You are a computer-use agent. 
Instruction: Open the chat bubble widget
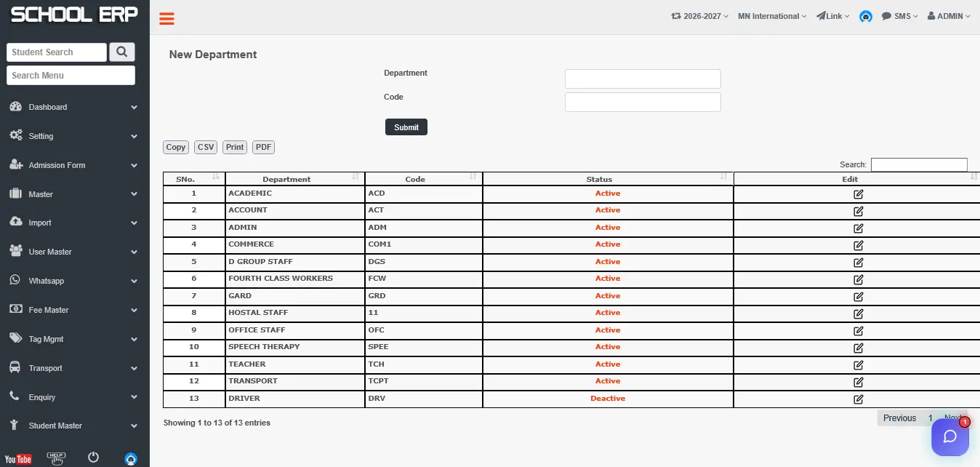click(x=950, y=436)
